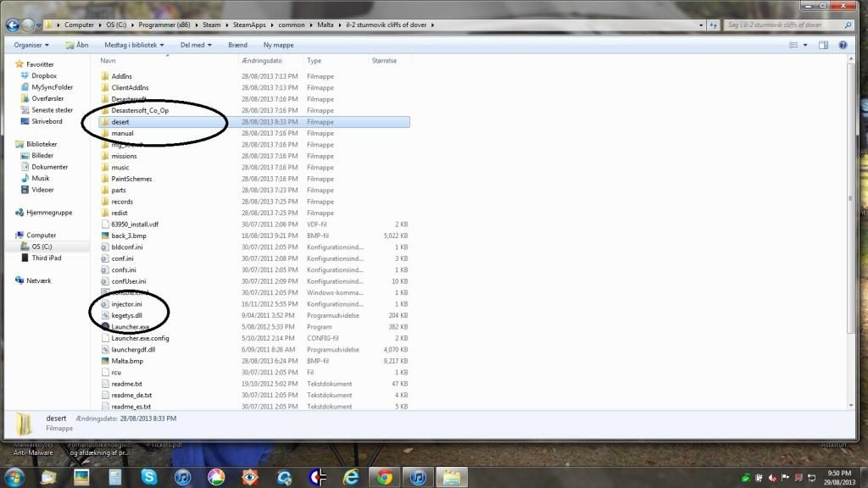Select the Malta.bmp image file icon
868x488 pixels.
105,361
